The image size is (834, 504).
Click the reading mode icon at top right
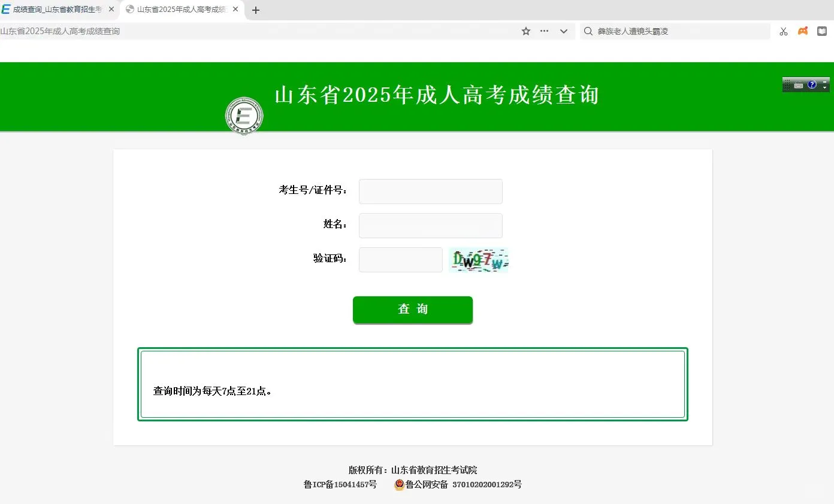(821, 31)
